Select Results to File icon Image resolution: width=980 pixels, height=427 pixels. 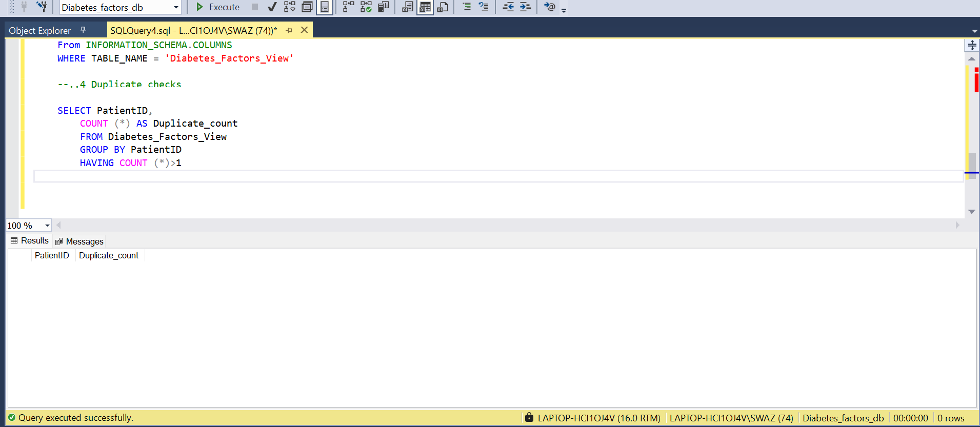click(443, 7)
